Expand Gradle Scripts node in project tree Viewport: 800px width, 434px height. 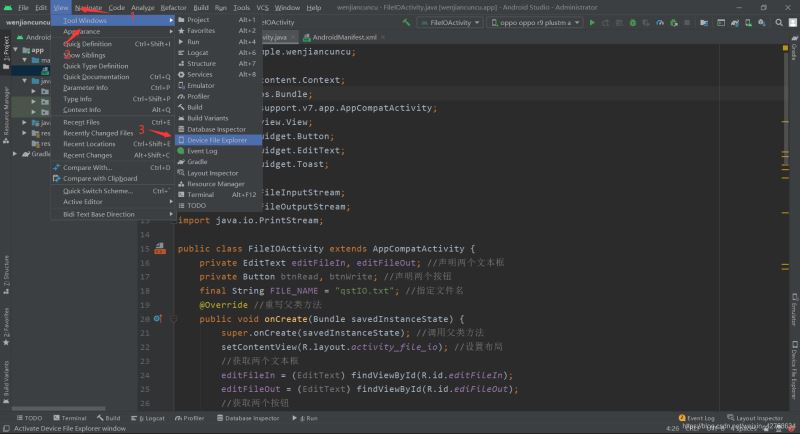(15, 154)
